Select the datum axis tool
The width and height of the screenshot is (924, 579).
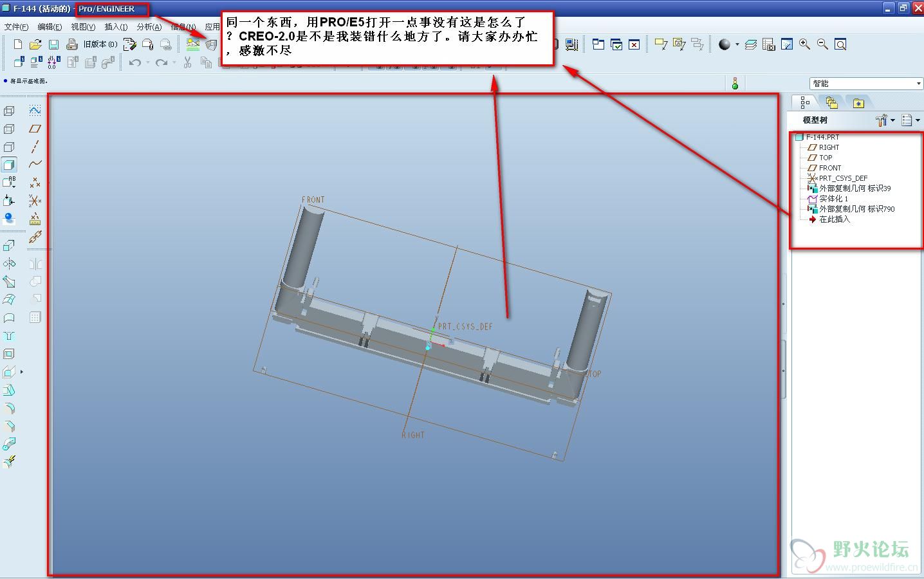pos(35,147)
